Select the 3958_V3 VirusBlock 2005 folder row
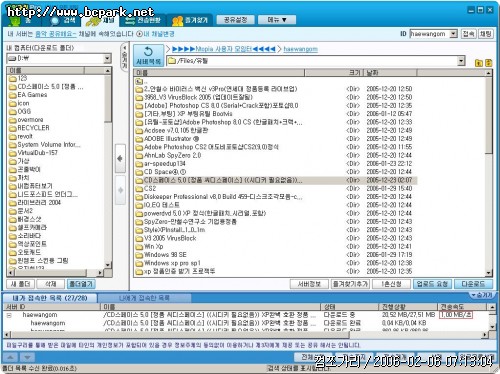This screenshot has width=500, height=374. [276, 97]
